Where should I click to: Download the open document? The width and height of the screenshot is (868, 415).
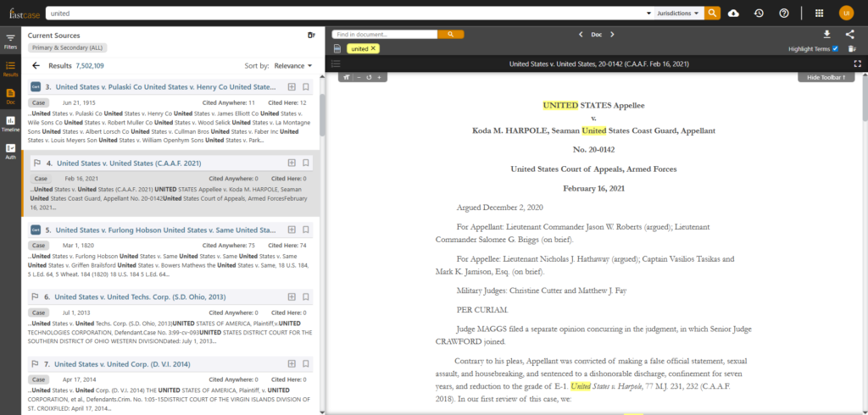tap(826, 35)
